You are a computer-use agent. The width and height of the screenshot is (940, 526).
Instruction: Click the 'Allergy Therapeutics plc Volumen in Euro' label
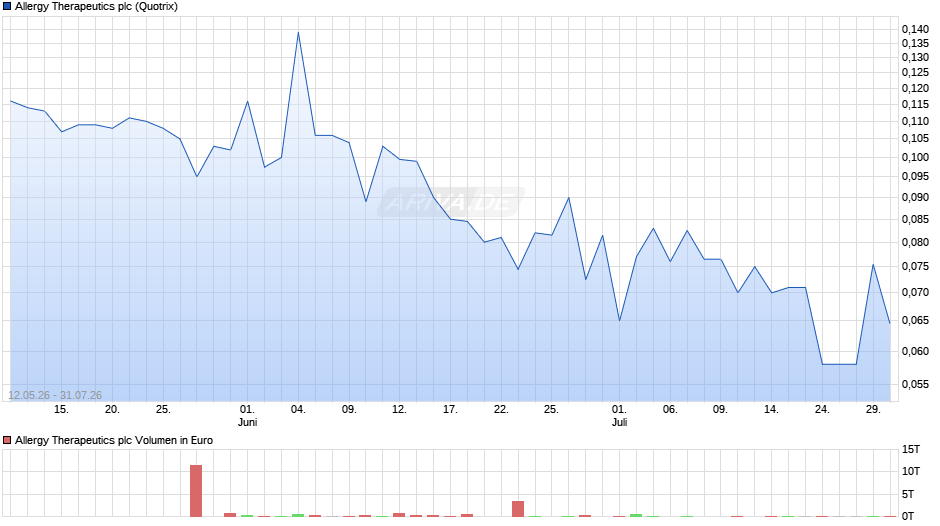pos(114,440)
